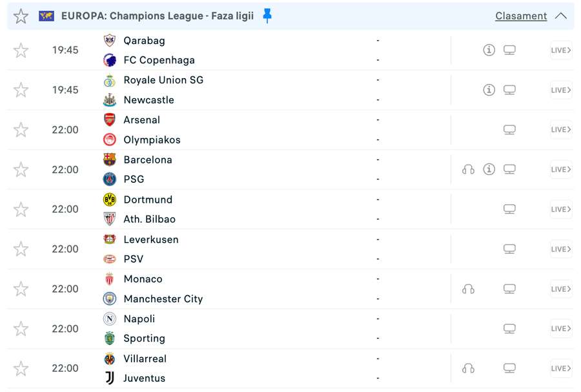This screenshot has height=392, width=581.
Task: Click info icon for Royale Union SG match
Action: [x=489, y=90]
